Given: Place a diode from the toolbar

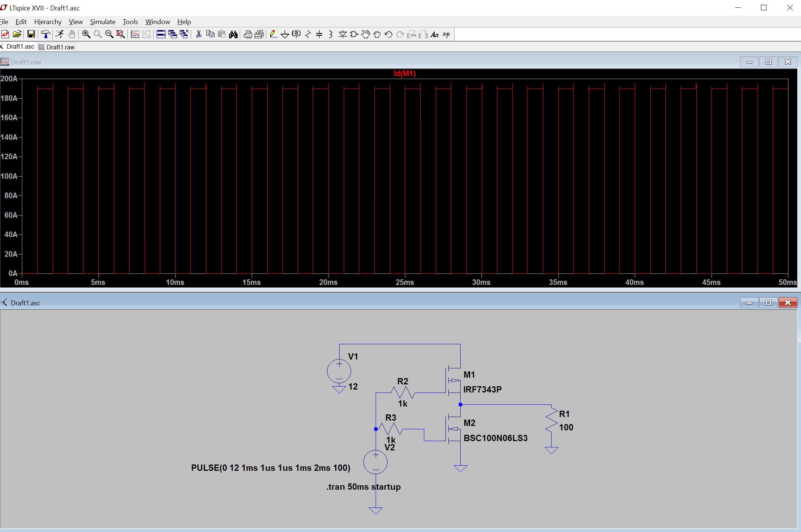Looking at the screenshot, I should click(x=343, y=35).
